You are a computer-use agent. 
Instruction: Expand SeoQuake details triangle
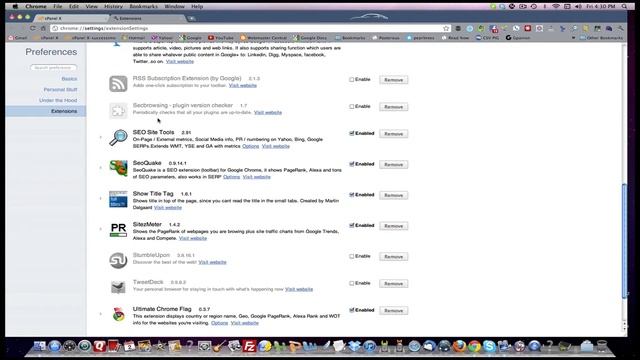[101, 168]
